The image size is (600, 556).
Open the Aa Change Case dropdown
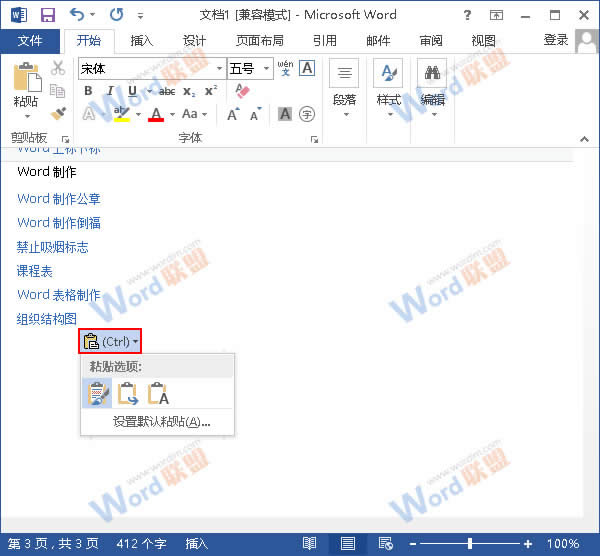pyautogui.click(x=194, y=114)
